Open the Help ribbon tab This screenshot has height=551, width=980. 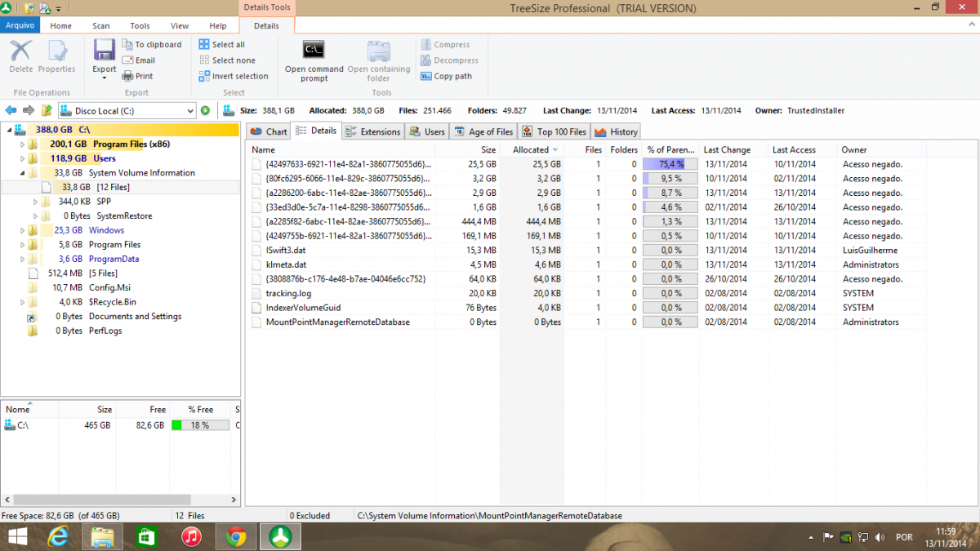point(218,25)
